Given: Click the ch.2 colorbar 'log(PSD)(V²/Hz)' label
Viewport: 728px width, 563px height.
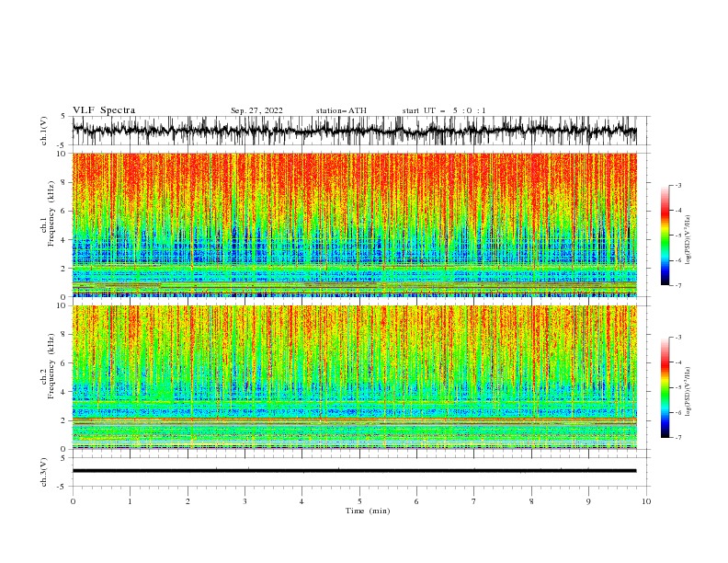Looking at the screenshot, I should pos(688,392).
